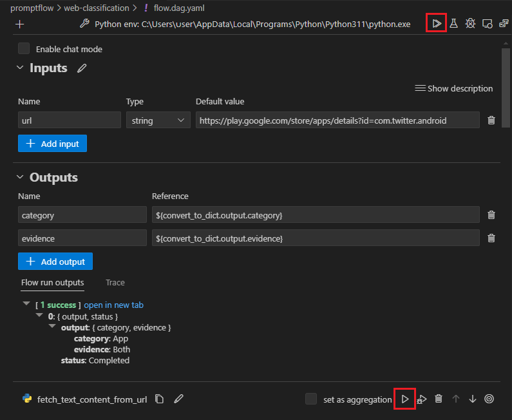Screen dimensions: 512x420
Task: Delete the category output row
Action: (491, 215)
